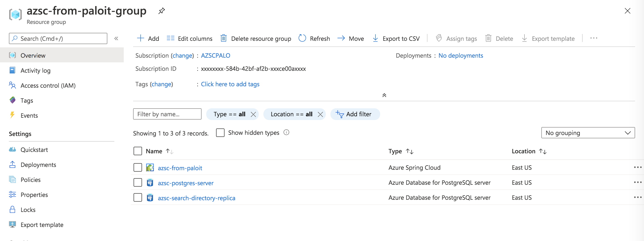Click Delete resource group trash icon
Screen dimensions: 644x241
[x=223, y=38]
